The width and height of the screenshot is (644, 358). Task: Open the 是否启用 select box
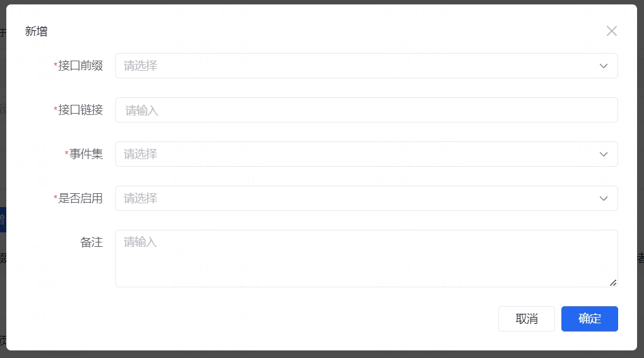coord(366,198)
